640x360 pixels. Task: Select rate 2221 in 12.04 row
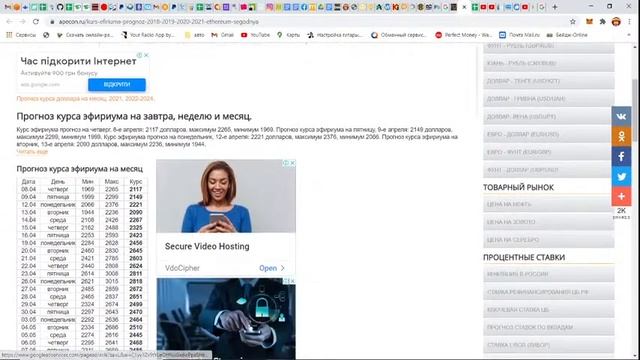(136, 205)
